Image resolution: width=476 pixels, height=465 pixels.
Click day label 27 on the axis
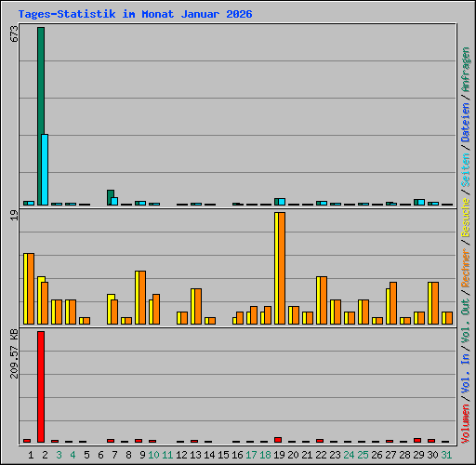[x=390, y=455]
